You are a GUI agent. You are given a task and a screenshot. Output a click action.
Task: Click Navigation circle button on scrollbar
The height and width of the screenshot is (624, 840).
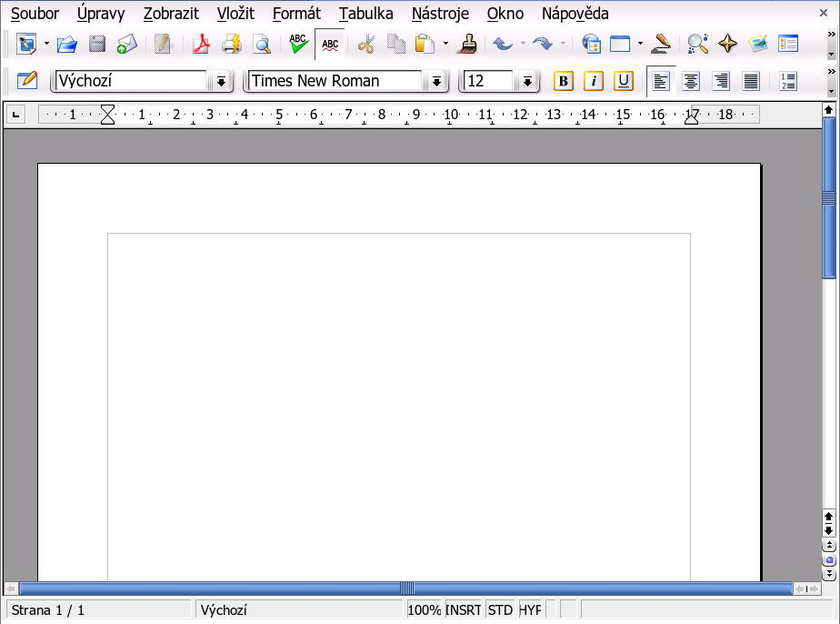coord(829,560)
